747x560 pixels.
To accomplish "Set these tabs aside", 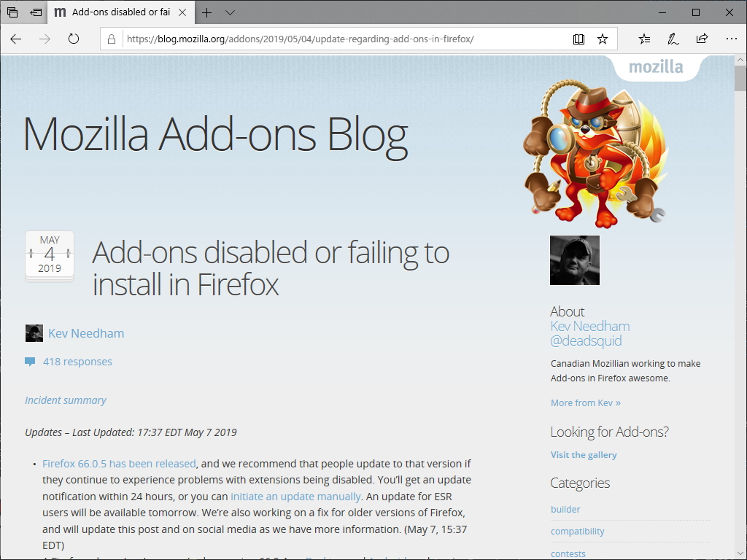I will (12, 12).
